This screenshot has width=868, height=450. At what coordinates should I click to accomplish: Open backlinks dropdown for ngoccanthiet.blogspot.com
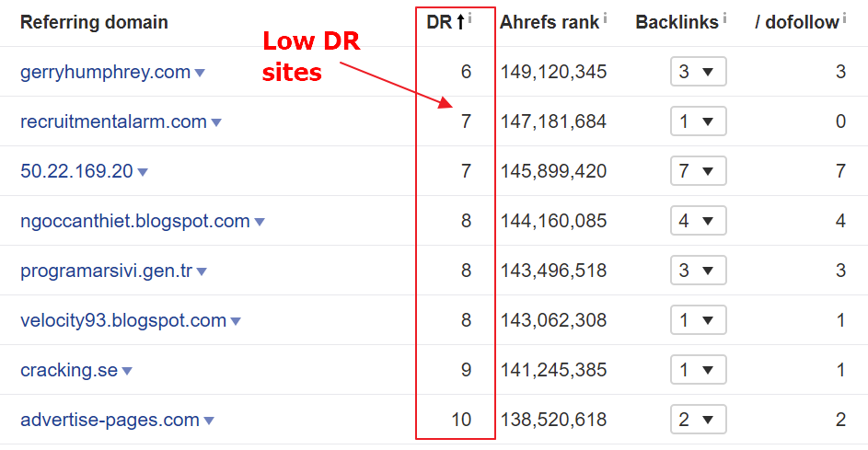[698, 221]
